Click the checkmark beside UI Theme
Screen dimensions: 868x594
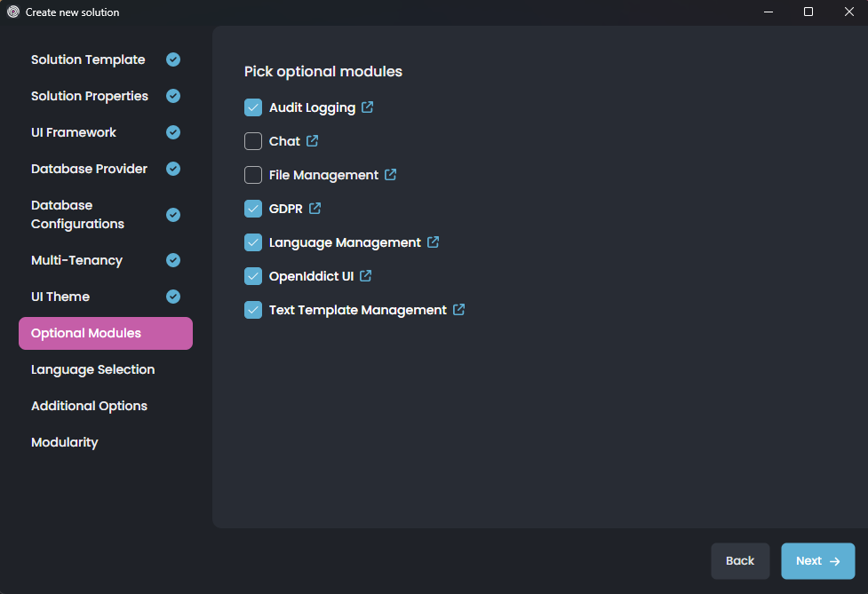pos(172,296)
